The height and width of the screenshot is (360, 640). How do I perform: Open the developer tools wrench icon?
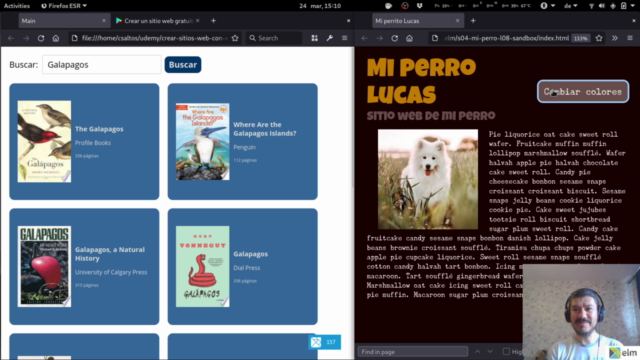pos(329,38)
